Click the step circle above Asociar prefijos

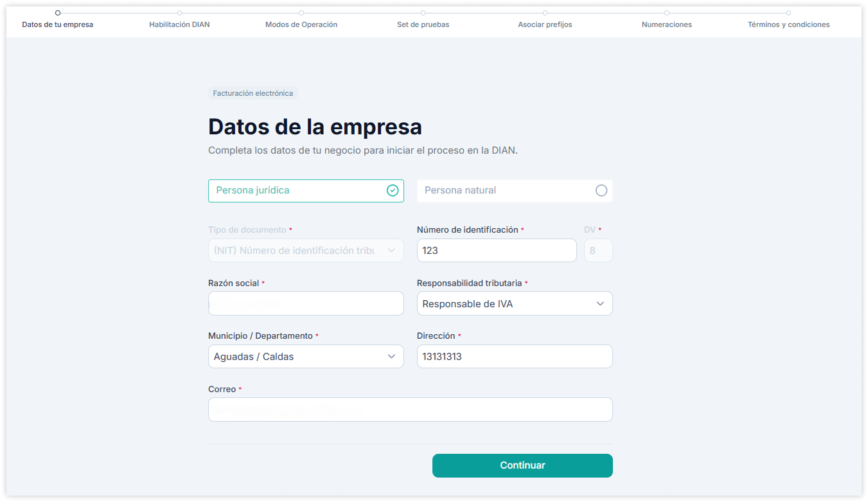pos(545,13)
